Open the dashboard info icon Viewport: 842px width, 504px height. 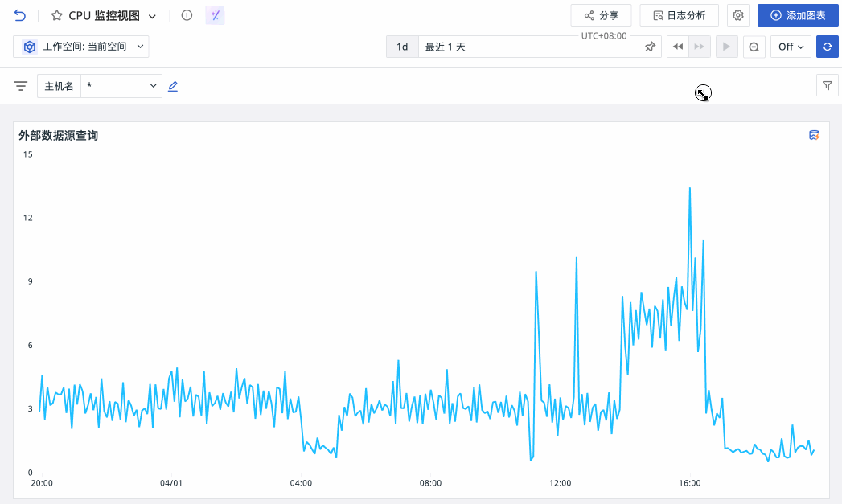tap(187, 15)
